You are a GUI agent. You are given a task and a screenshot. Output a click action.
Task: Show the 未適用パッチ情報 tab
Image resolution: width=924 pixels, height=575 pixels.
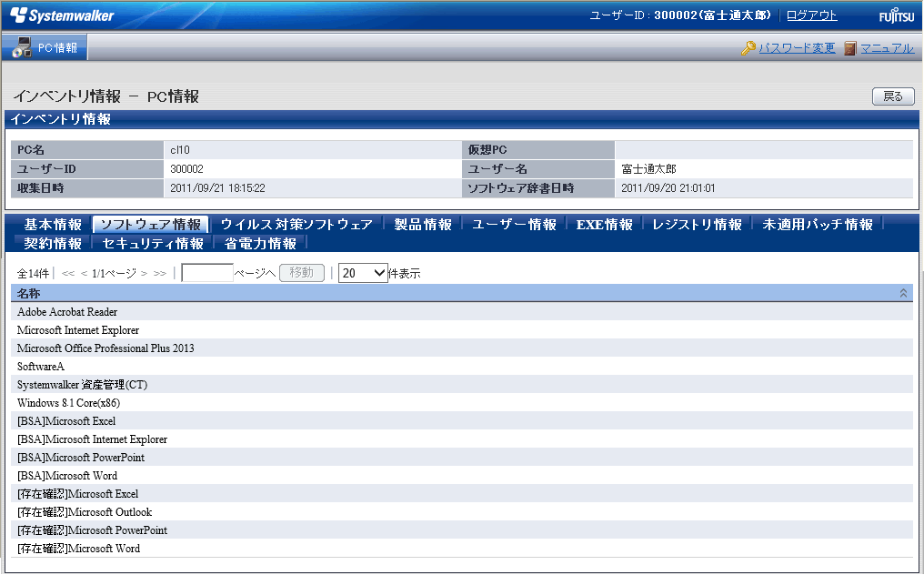[818, 225]
